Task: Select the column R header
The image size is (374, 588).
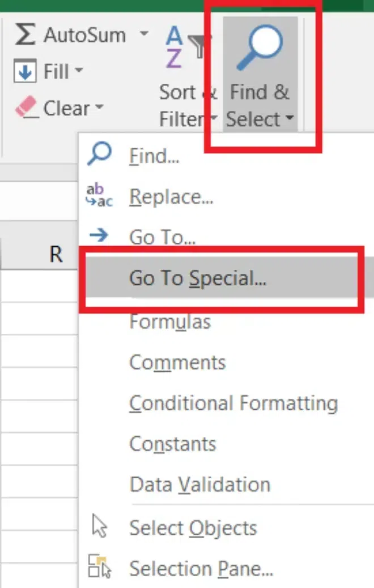Action: tap(56, 255)
